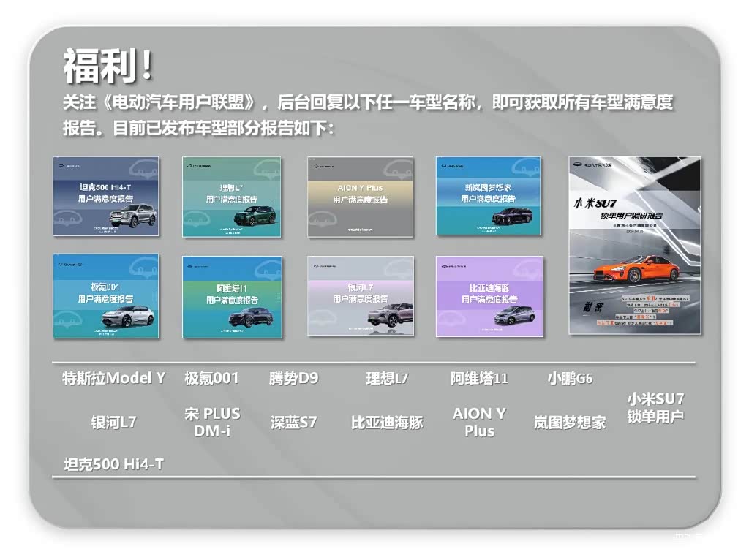Click the 《电动汽车用户联盟》 name in description
The height and width of the screenshot is (560, 749).
point(176,102)
